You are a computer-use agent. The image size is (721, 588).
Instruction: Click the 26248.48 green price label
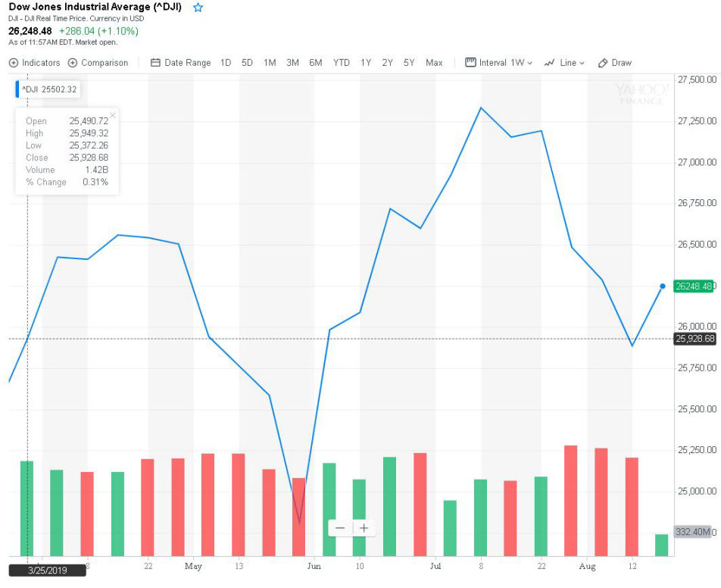[x=694, y=286]
